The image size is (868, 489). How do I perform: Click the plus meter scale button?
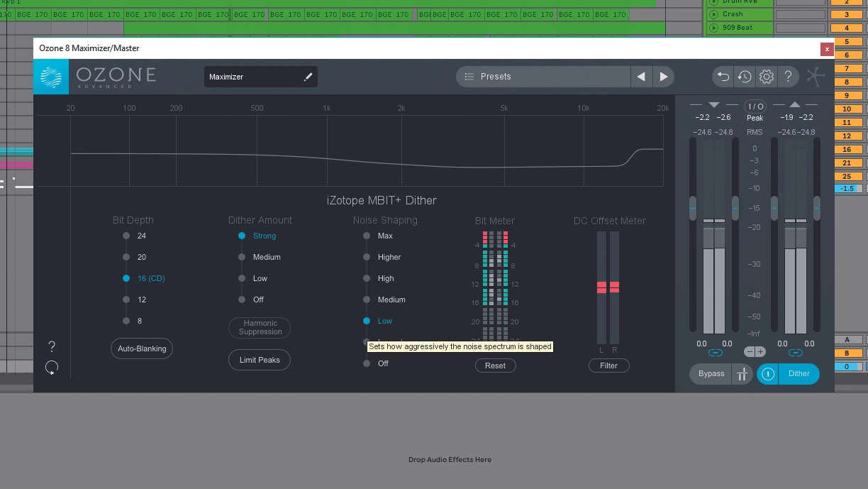tap(760, 352)
